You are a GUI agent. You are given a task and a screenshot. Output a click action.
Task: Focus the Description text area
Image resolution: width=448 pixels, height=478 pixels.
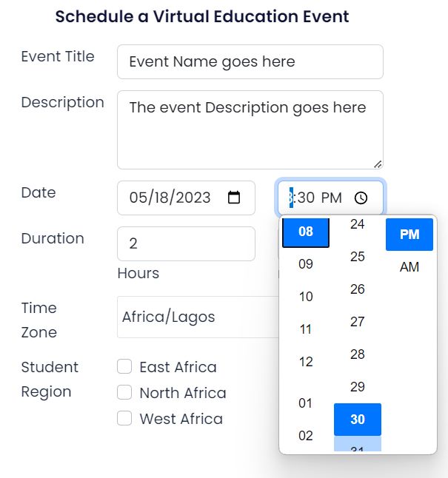coord(250,130)
